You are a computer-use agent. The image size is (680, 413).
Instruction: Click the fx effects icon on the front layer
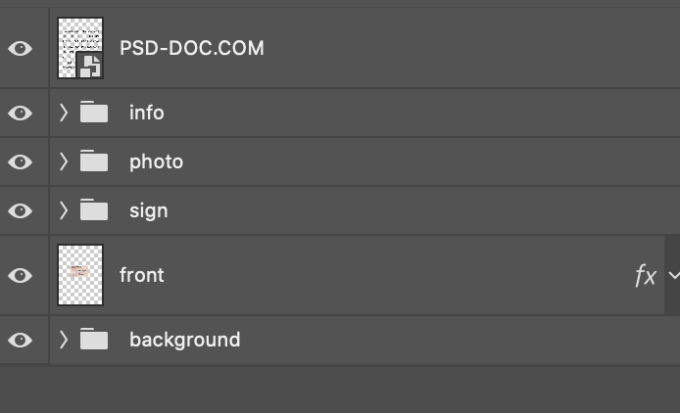click(645, 276)
